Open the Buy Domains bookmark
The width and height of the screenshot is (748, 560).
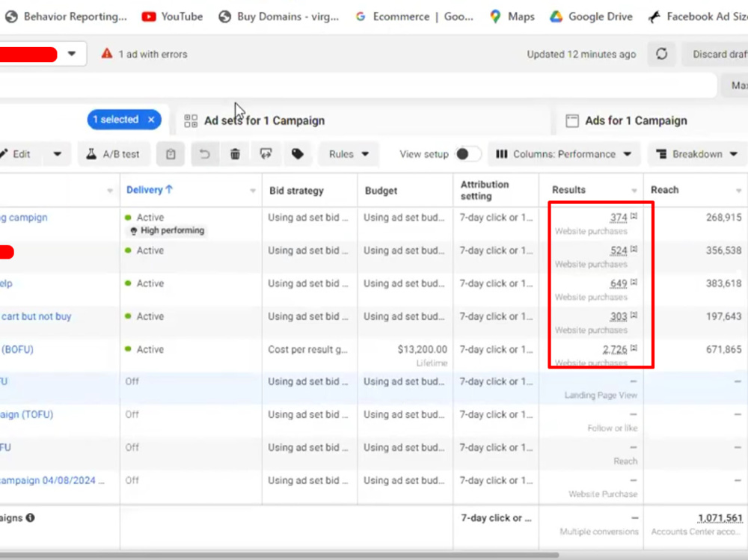click(278, 16)
